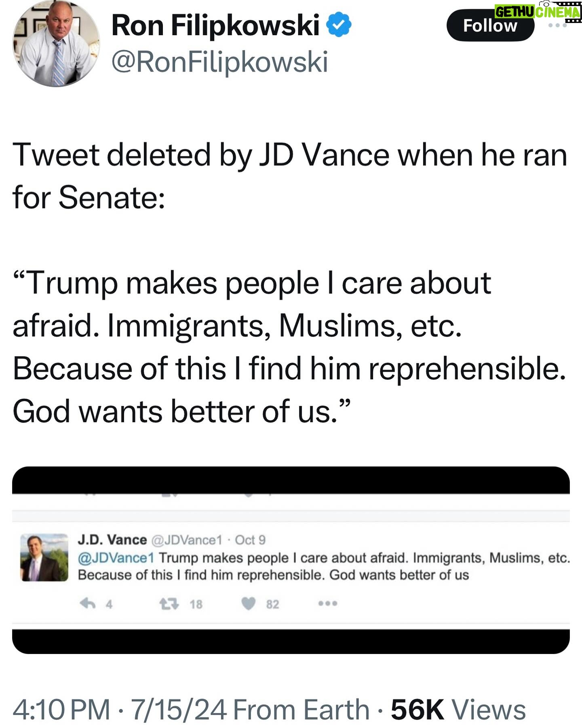Click the Oct 9 date on embedded tweet

pos(250,540)
